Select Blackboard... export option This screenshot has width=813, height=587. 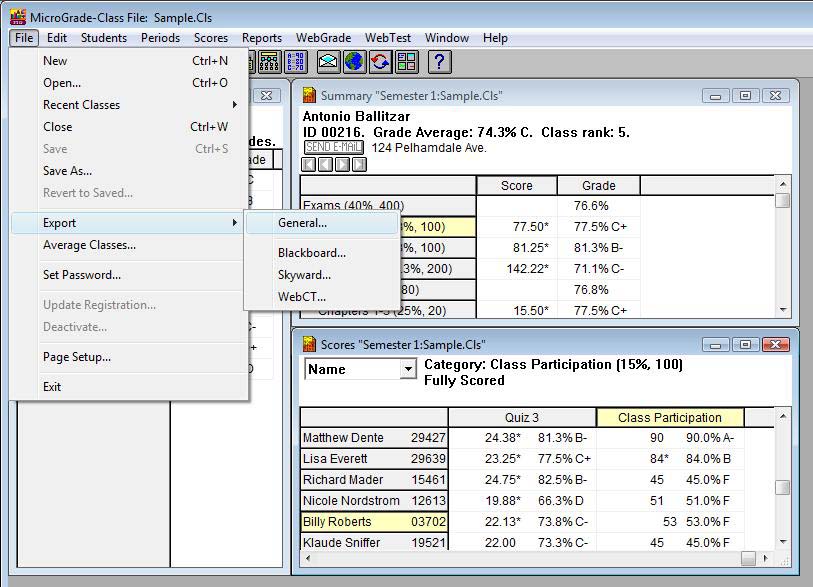[321, 253]
